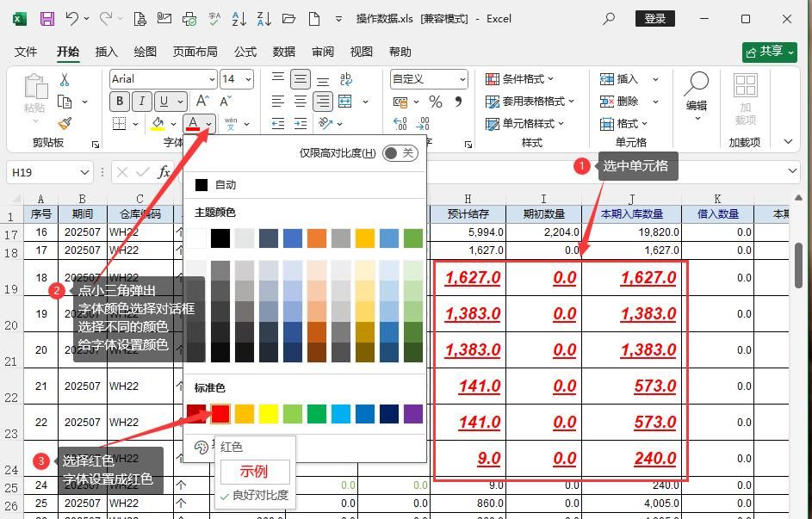
Task: Click the increase font size icon
Action: coord(202,102)
